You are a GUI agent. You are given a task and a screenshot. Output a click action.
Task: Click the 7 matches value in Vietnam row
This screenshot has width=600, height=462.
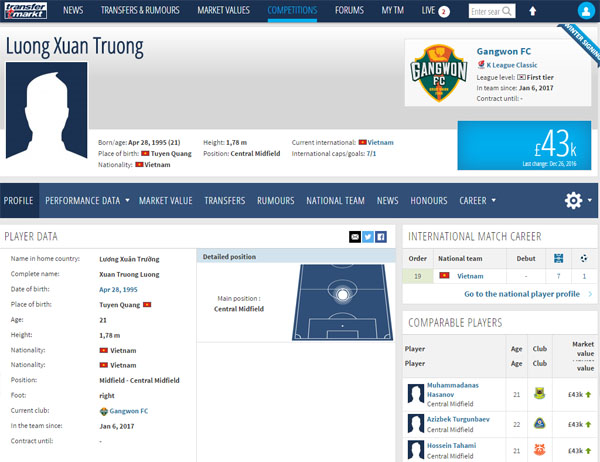coord(558,276)
